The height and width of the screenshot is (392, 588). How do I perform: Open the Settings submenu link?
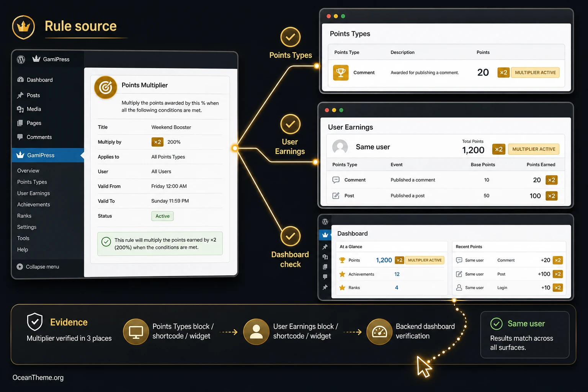point(27,227)
